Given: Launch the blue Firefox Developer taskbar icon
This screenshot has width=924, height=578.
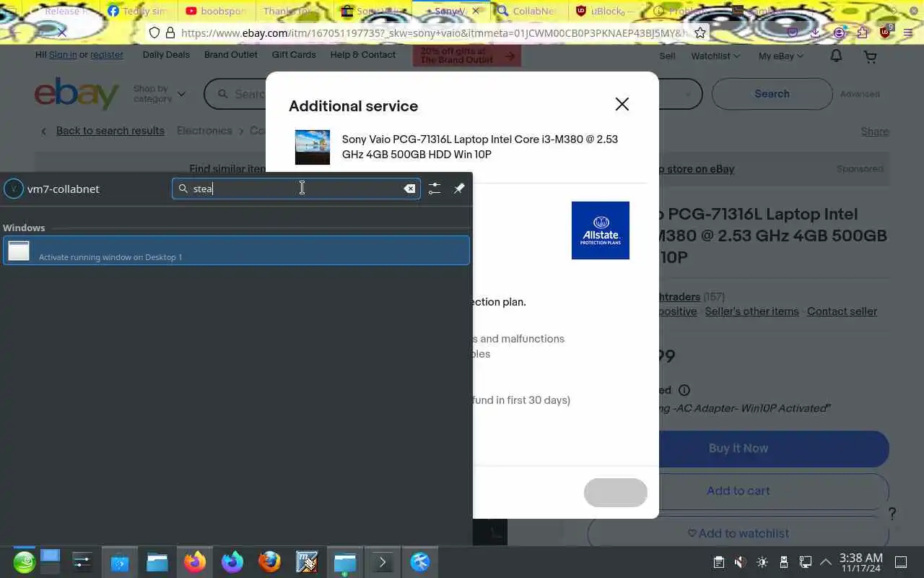Looking at the screenshot, I should click(x=232, y=561).
